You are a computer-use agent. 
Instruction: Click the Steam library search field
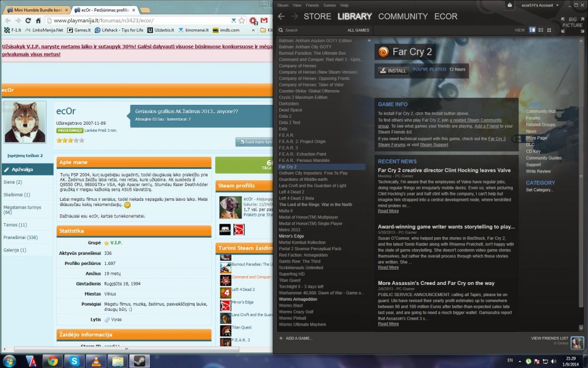click(x=312, y=30)
